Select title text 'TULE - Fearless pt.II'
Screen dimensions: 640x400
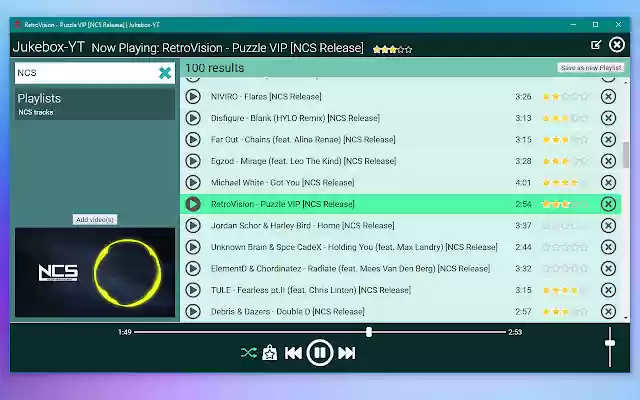(247, 290)
